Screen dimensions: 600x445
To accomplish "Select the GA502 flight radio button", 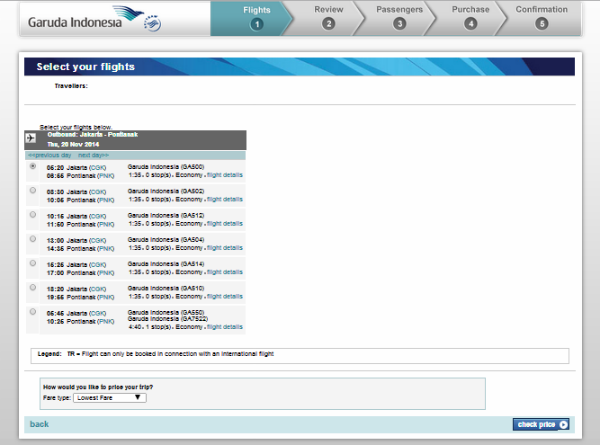I will coord(33,191).
